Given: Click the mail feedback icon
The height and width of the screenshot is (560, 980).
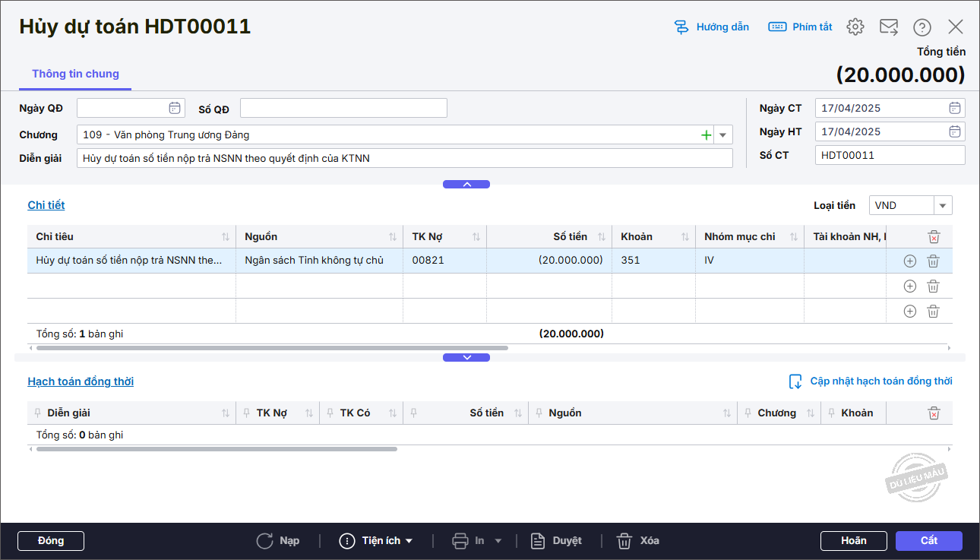Looking at the screenshot, I should pyautogui.click(x=889, y=27).
